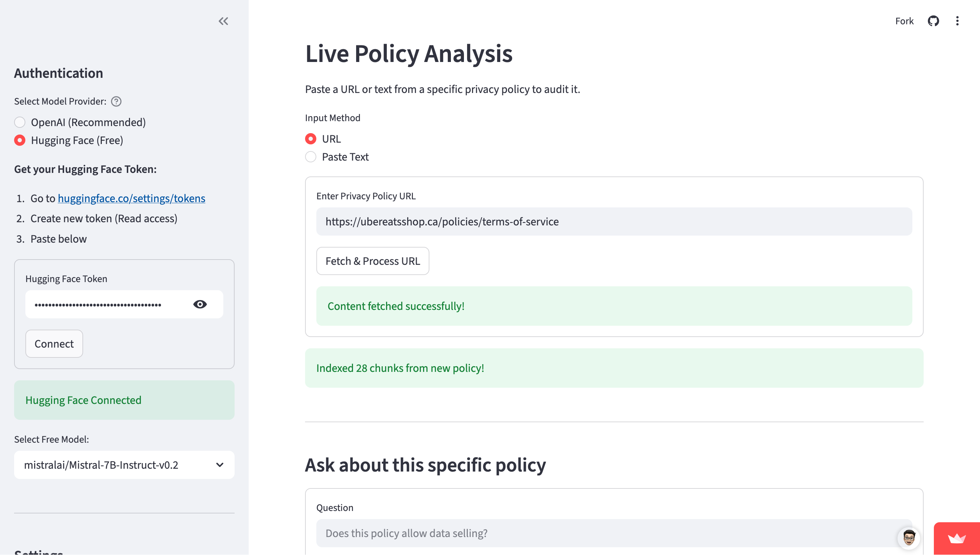Choose Paste Text input method
The height and width of the screenshot is (555, 980).
coord(337,157)
